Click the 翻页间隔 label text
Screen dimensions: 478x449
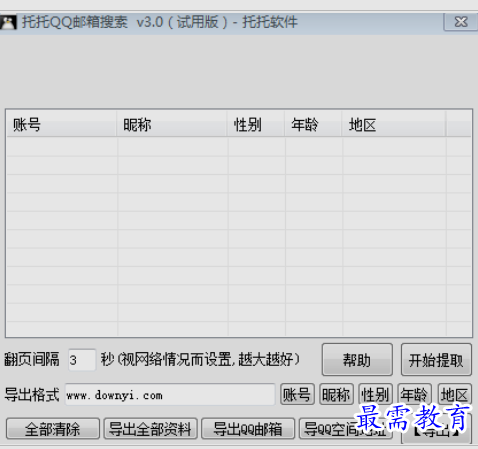pyautogui.click(x=32, y=359)
